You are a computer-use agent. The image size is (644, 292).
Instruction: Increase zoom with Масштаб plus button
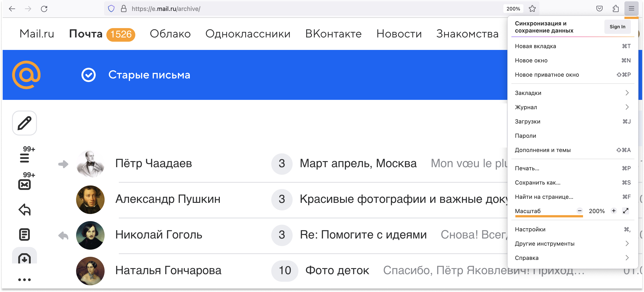click(614, 211)
